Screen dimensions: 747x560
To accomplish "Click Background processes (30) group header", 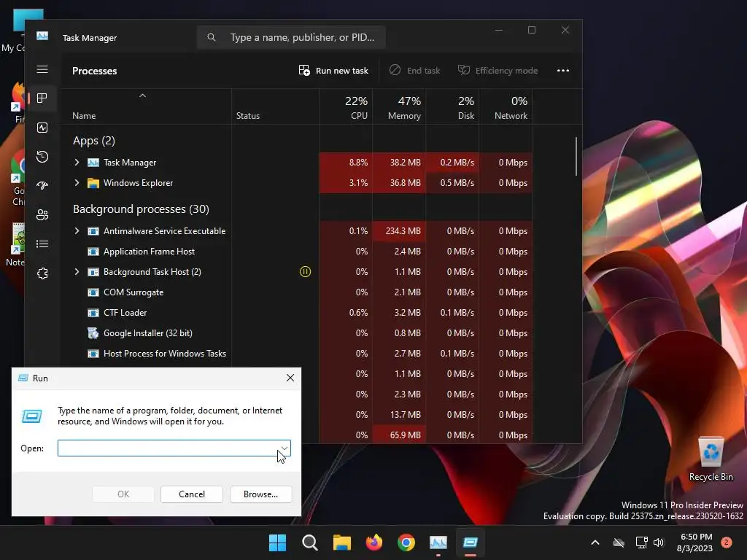I will click(141, 209).
